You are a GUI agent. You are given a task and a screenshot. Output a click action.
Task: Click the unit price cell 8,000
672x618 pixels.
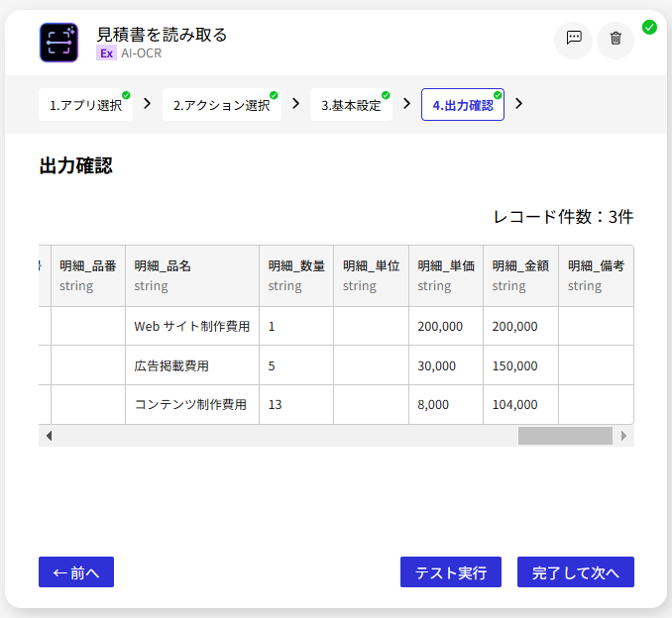tap(446, 405)
